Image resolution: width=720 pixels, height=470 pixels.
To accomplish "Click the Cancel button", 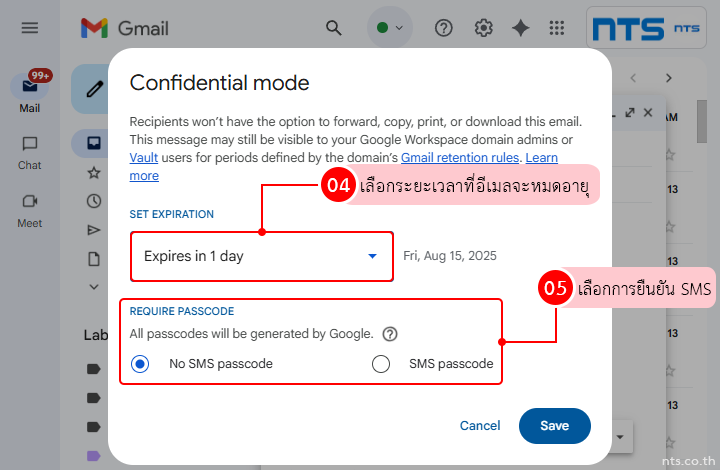I will tap(480, 425).
